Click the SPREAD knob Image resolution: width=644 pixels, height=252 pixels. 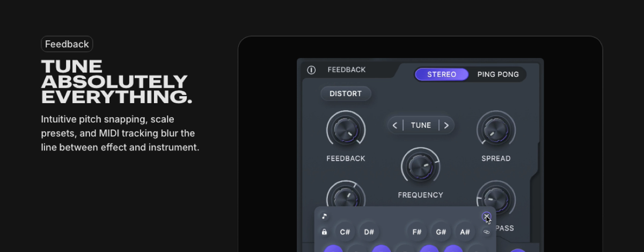pyautogui.click(x=496, y=130)
